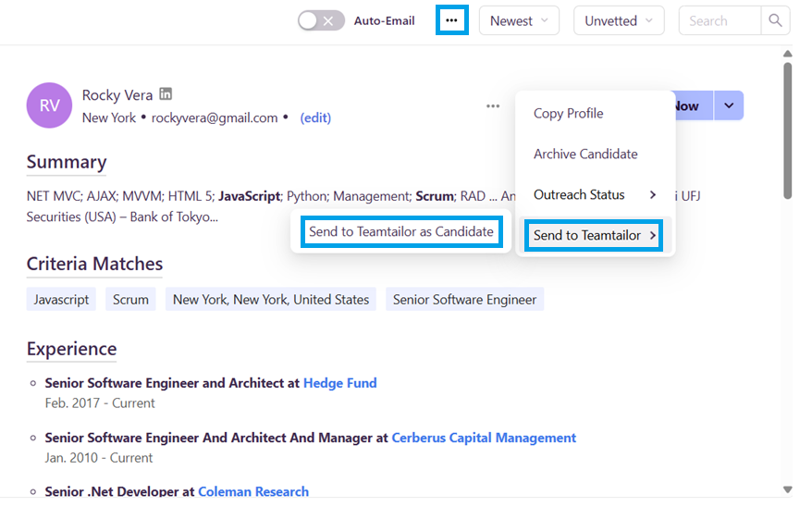
Task: Click the (edit) link next to email
Action: (315, 117)
